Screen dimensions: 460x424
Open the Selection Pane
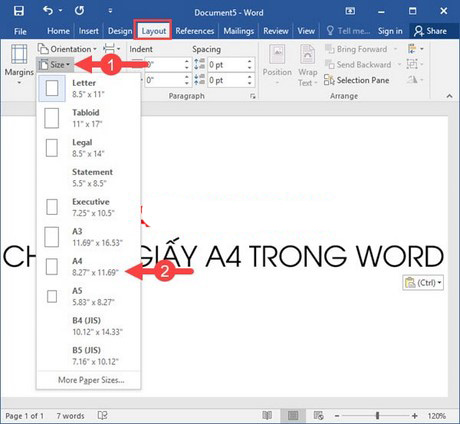coord(357,80)
